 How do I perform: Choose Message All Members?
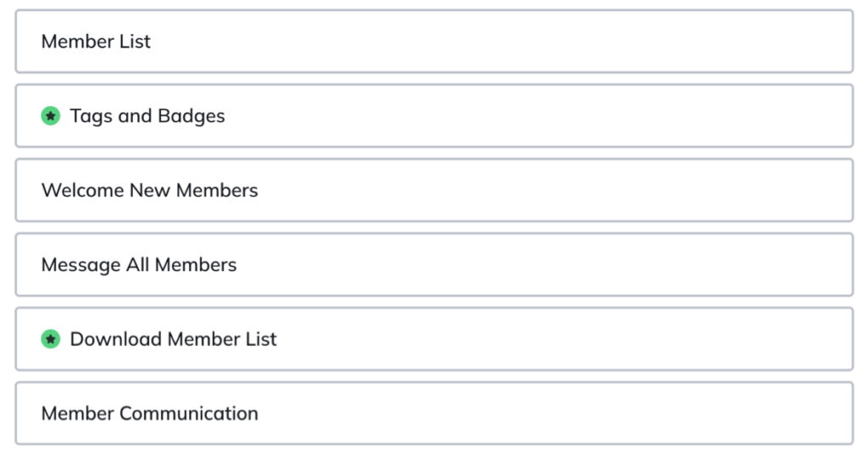coord(434,264)
